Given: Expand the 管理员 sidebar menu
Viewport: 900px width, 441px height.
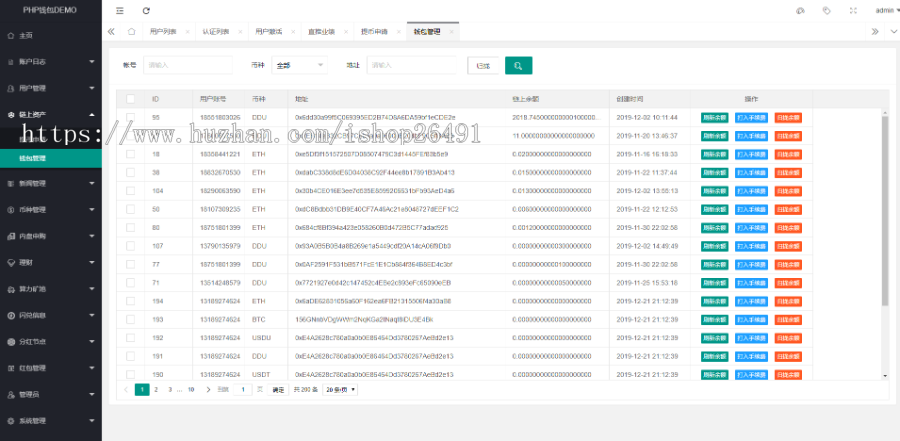Looking at the screenshot, I should coord(51,394).
